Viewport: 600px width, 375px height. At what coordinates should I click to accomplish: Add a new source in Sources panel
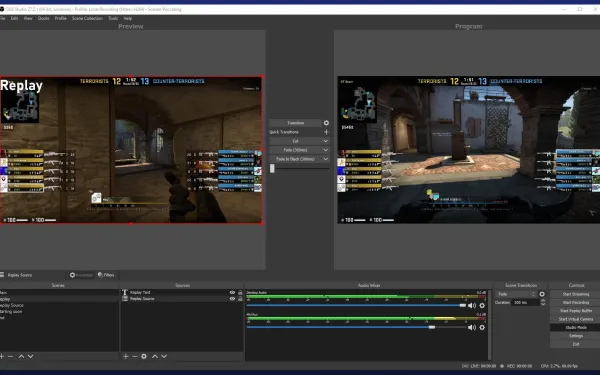pos(126,356)
